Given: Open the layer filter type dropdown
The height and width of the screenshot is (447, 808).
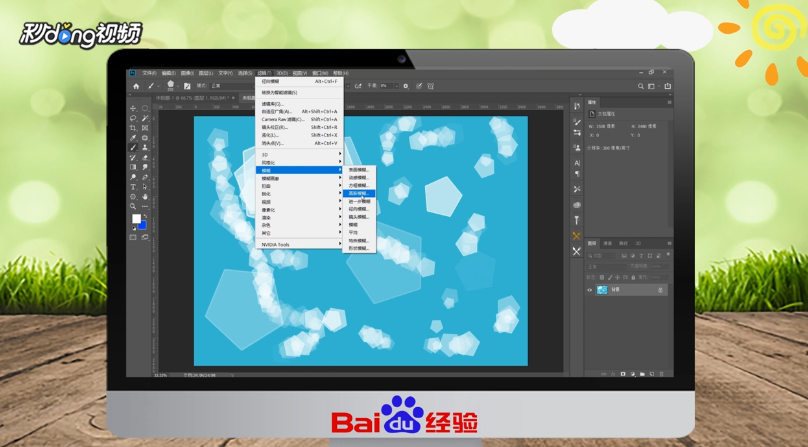Looking at the screenshot, I should pos(601,256).
